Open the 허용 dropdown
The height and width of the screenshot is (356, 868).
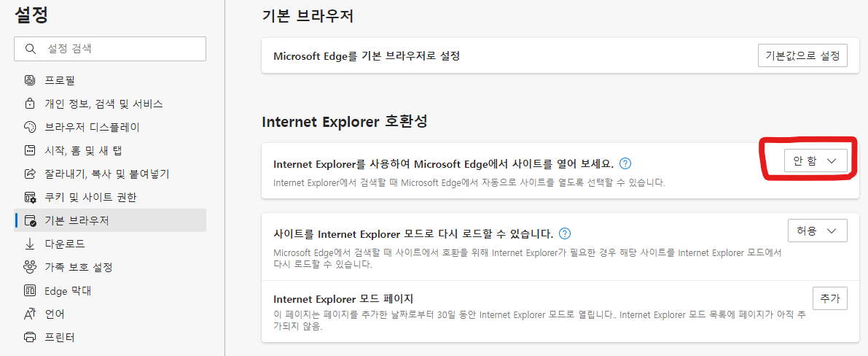click(817, 231)
